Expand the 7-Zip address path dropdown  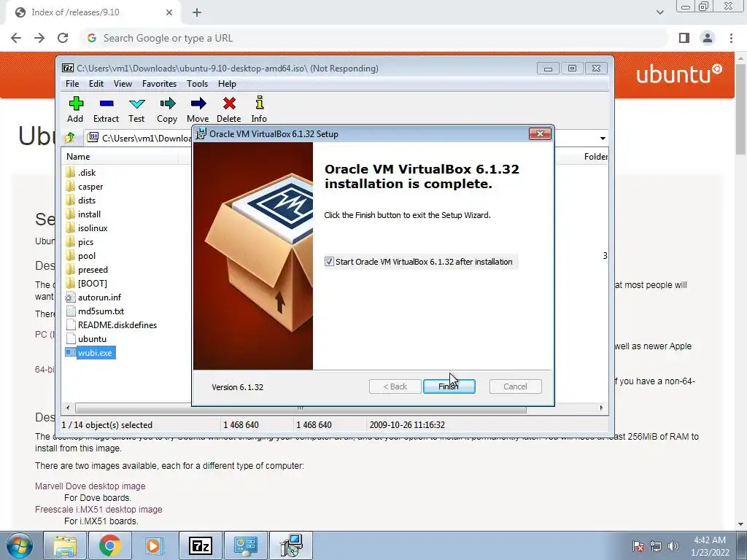[603, 138]
